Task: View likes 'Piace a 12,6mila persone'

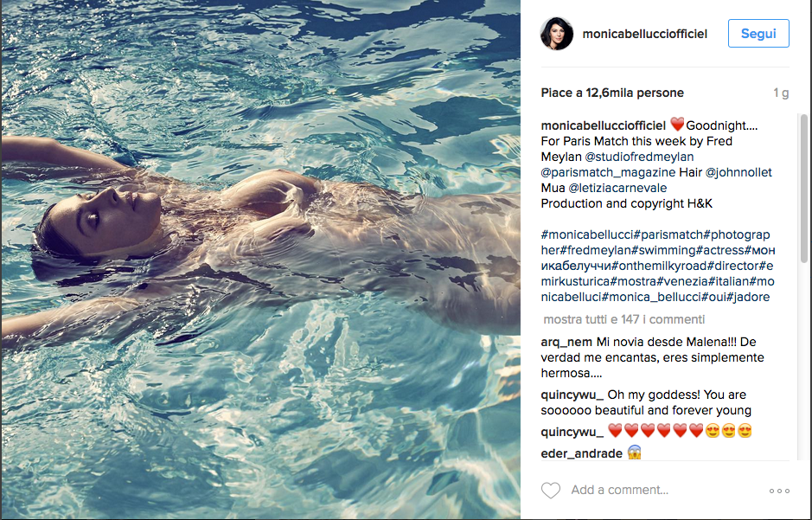Action: click(612, 93)
